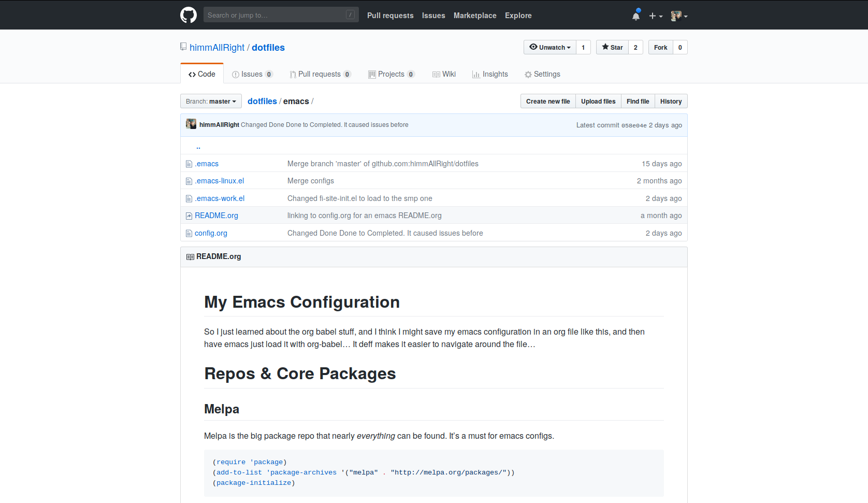This screenshot has width=868, height=503.
Task: Click the GitHub Octocat logo
Action: tap(189, 15)
